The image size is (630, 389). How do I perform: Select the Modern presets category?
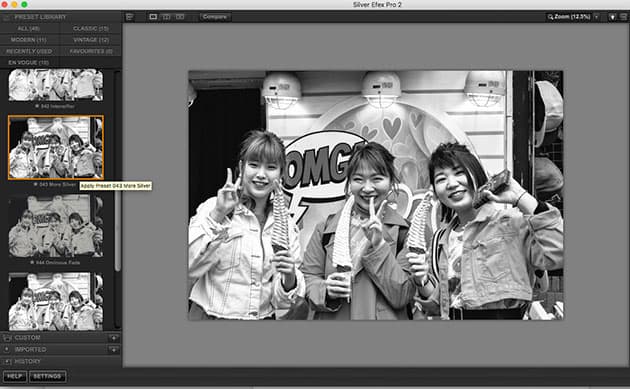coord(29,40)
